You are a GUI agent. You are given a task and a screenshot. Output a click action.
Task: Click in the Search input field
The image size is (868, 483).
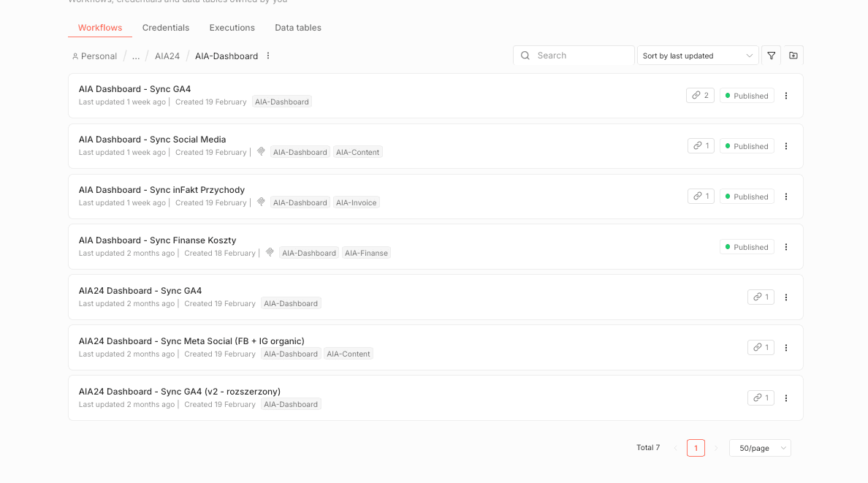[x=574, y=56]
